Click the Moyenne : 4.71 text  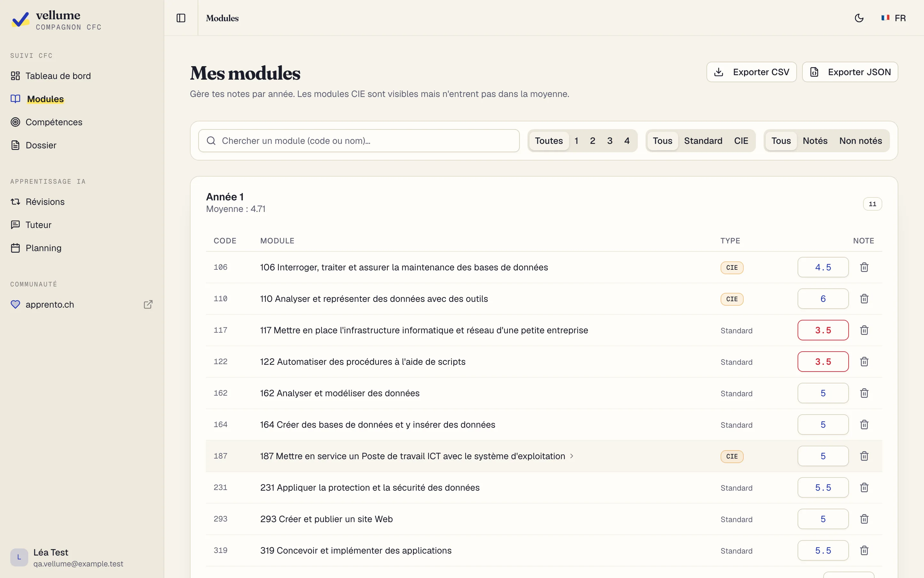235,209
